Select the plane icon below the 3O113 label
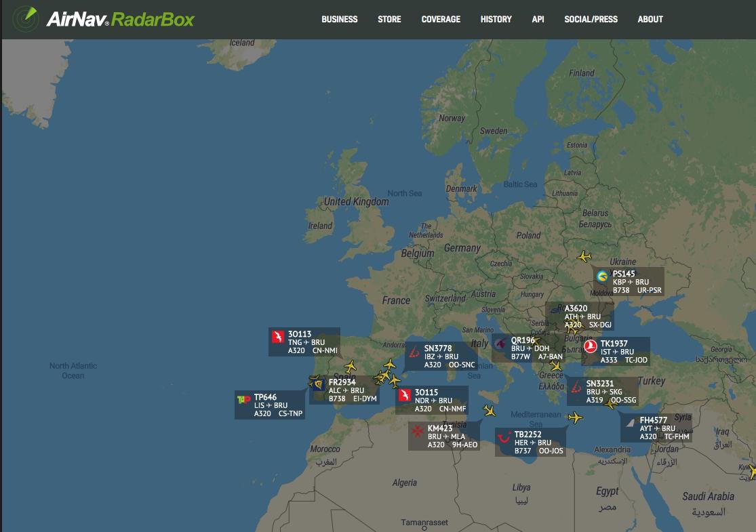 coord(351,367)
